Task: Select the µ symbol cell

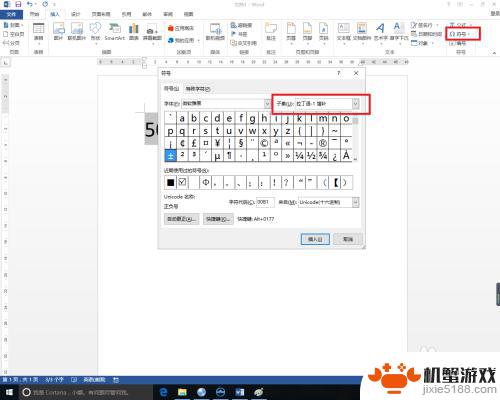Action: (x=217, y=155)
